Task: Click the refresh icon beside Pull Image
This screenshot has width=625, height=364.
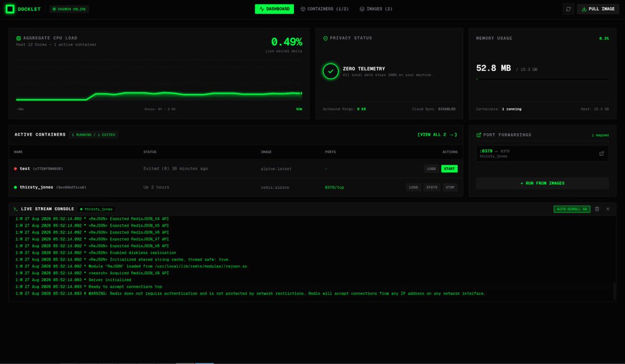Action: click(x=568, y=9)
